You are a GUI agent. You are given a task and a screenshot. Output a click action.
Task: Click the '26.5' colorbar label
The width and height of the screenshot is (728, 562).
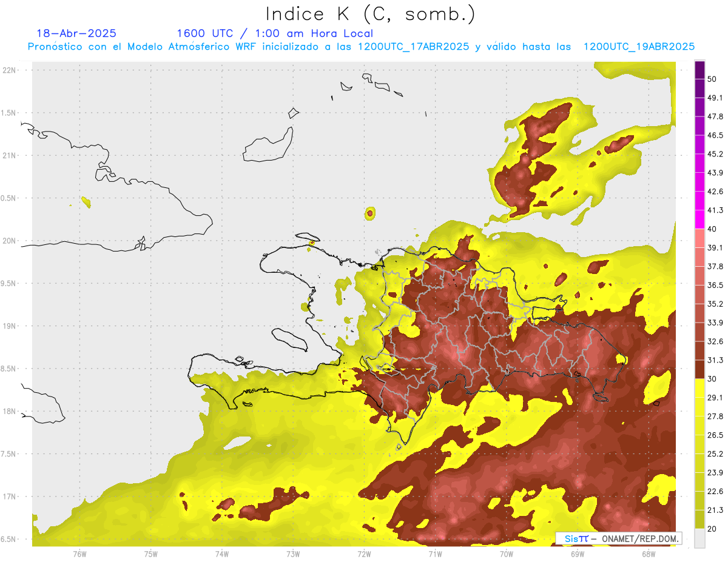point(715,435)
